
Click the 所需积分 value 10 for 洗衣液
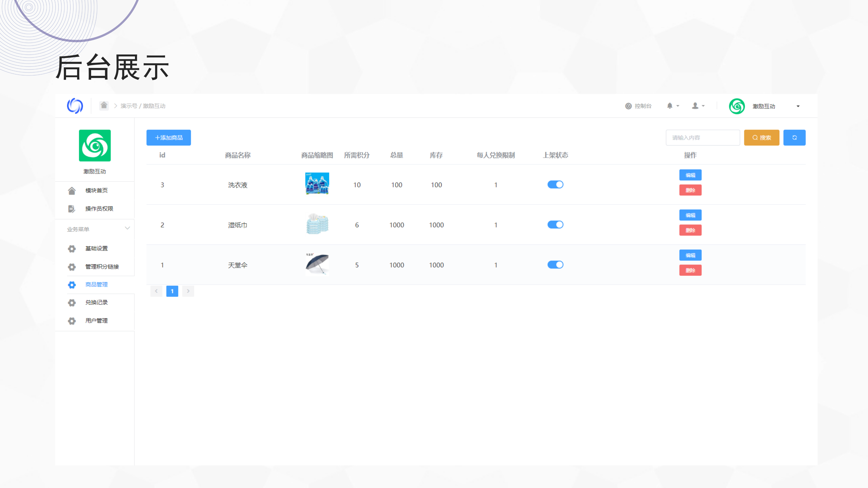tap(357, 185)
